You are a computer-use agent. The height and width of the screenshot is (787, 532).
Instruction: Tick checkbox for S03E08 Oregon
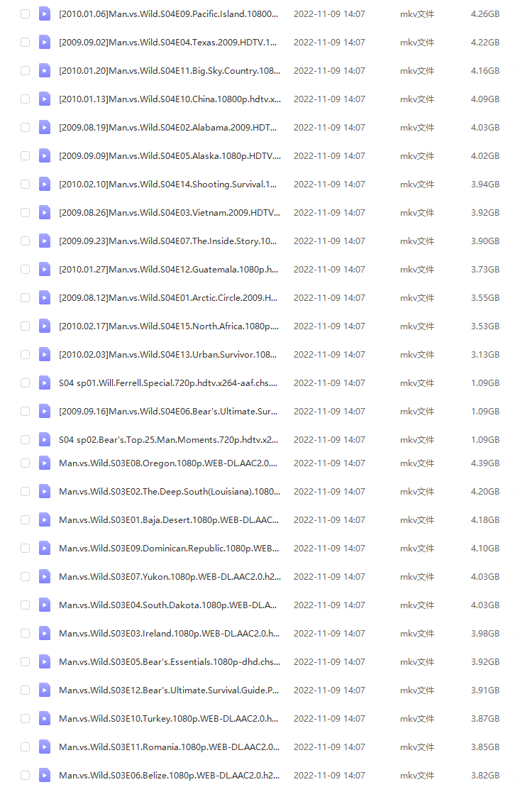click(x=25, y=463)
